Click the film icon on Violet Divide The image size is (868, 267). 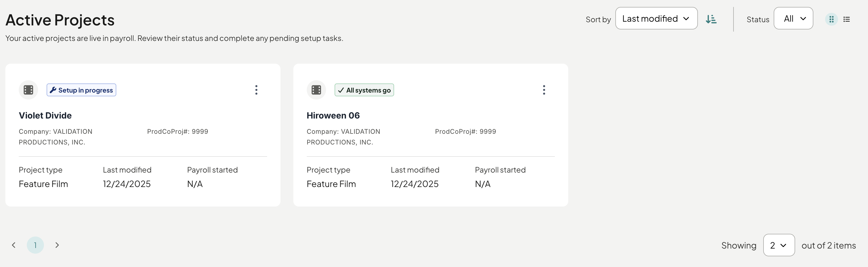28,90
